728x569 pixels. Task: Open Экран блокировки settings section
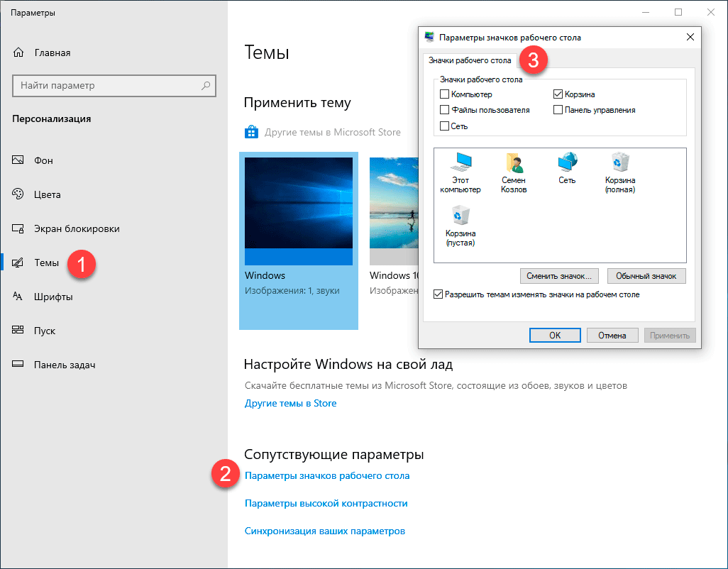click(77, 228)
